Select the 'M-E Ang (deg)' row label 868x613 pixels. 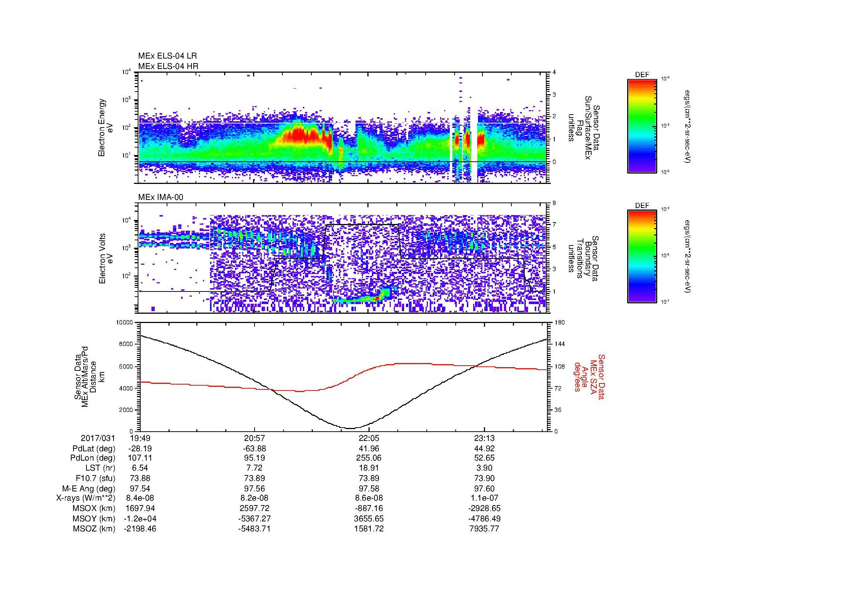pyautogui.click(x=88, y=488)
